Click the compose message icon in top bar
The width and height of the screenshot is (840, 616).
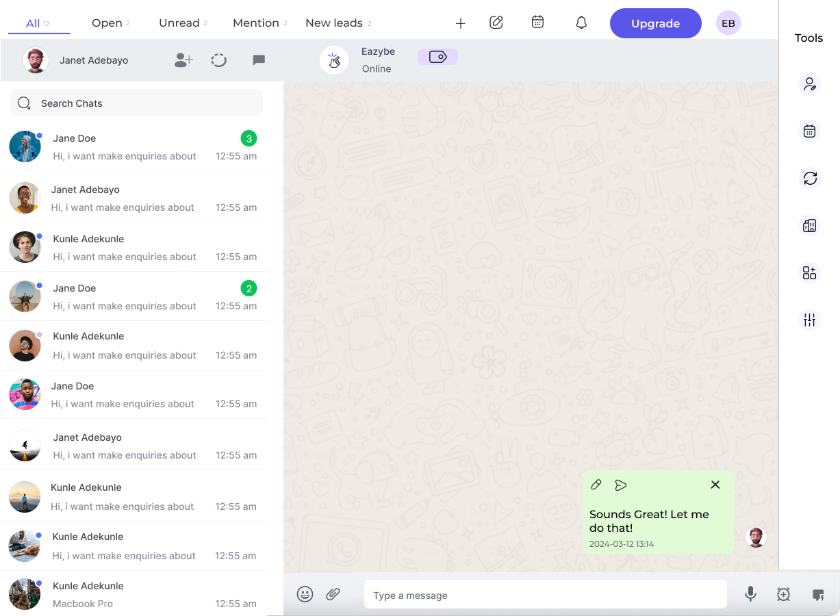tap(496, 23)
